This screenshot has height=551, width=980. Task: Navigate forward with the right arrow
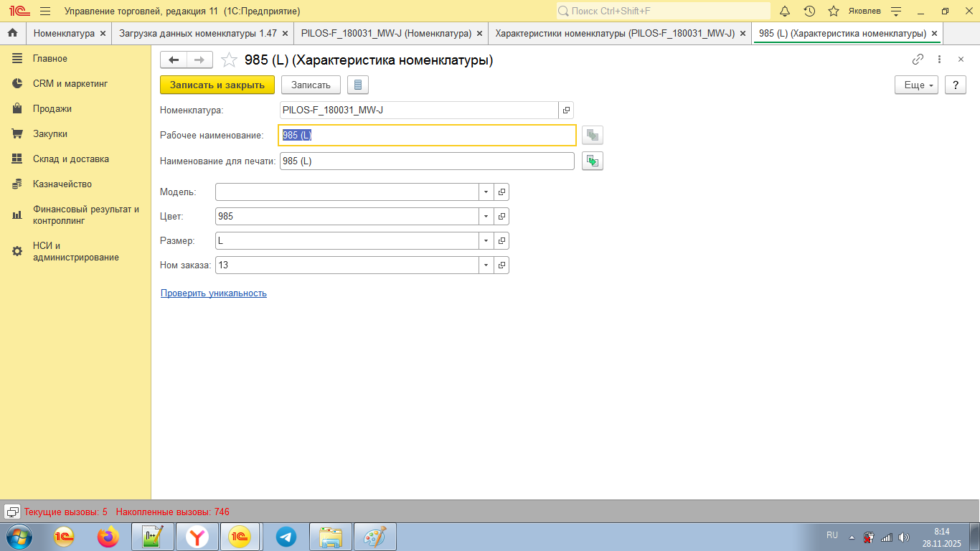coord(199,60)
